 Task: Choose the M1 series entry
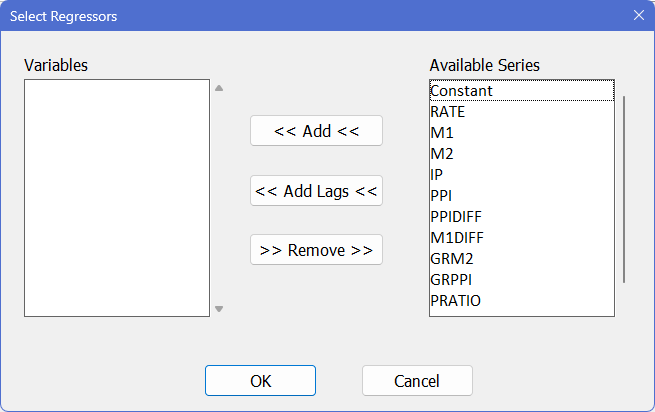click(x=441, y=132)
